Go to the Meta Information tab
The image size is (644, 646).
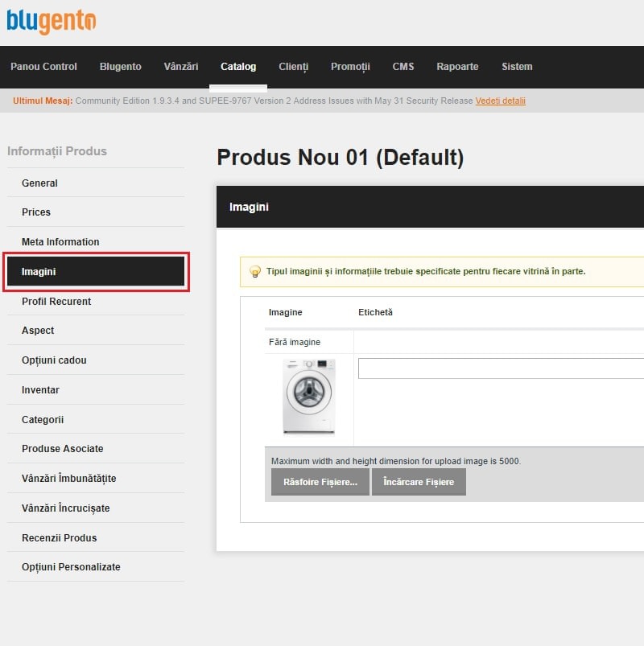[x=96, y=242]
